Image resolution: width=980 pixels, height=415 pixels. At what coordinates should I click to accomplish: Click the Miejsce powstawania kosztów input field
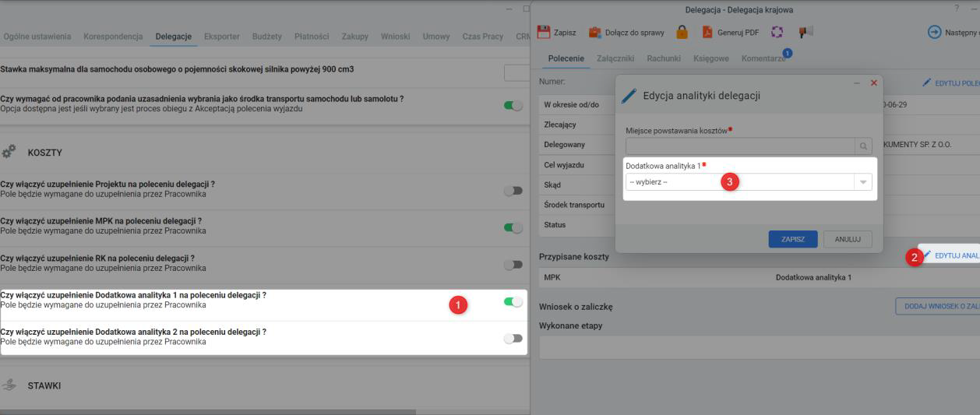pos(740,145)
